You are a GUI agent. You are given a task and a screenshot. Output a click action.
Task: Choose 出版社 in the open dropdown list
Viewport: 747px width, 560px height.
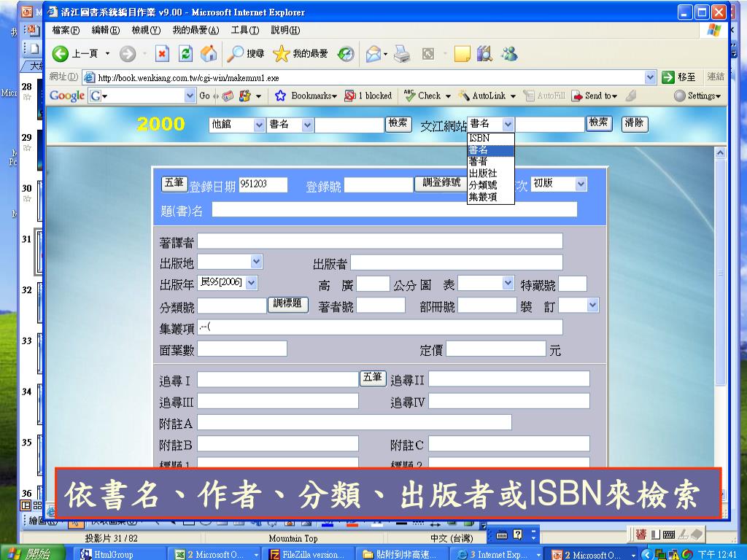click(x=490, y=174)
